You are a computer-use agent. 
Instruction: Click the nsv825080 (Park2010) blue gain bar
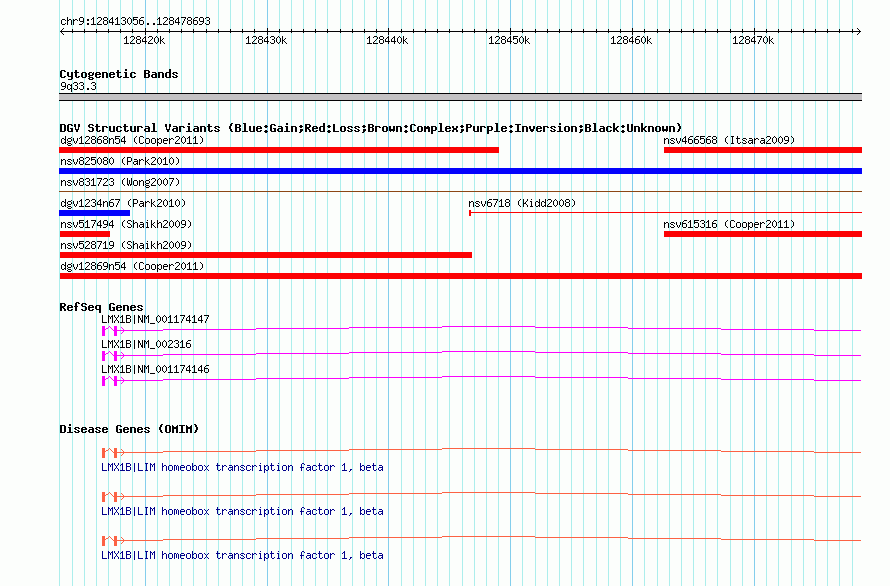pos(460,171)
